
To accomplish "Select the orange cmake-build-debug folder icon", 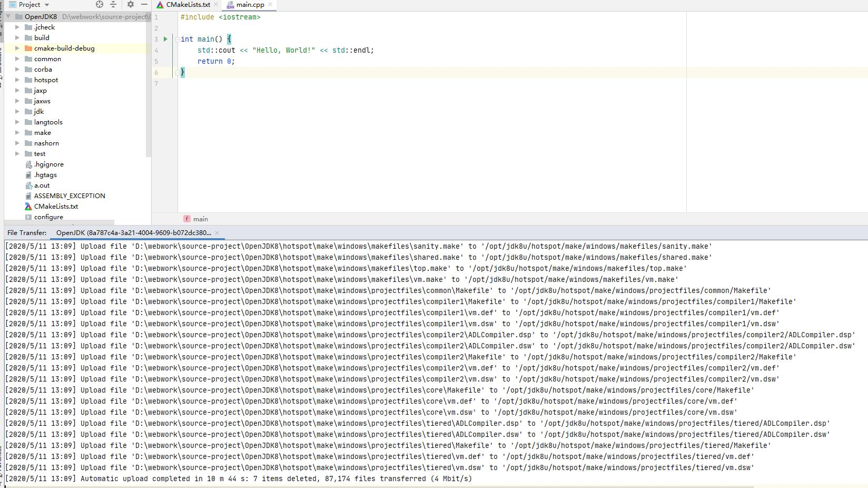I will 28,48.
